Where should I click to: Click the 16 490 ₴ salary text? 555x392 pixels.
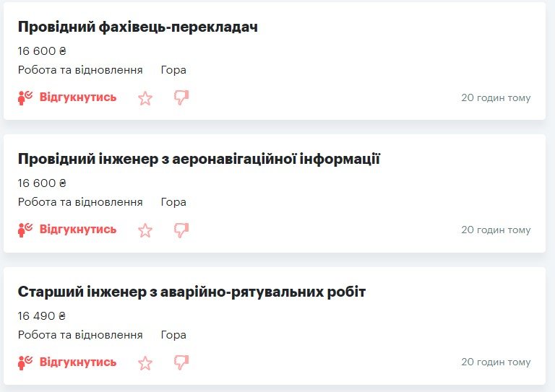click(42, 316)
